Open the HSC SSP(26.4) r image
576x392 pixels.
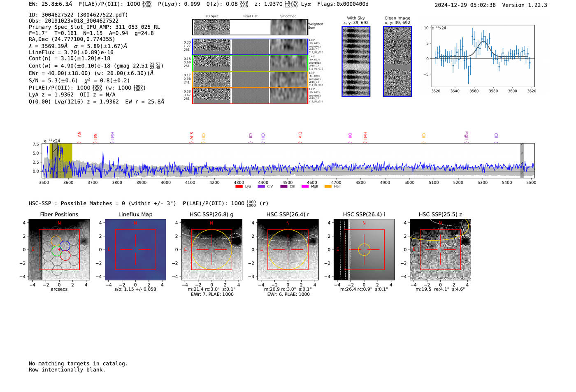click(x=288, y=250)
